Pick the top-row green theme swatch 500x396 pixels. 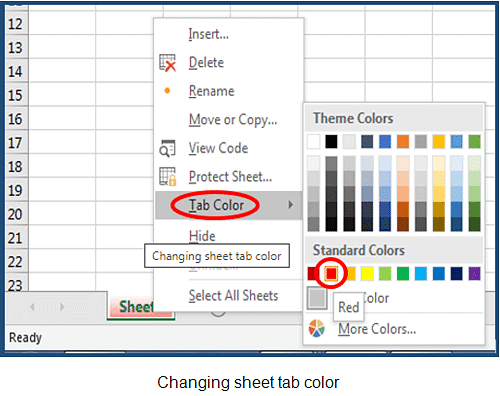[x=474, y=142]
